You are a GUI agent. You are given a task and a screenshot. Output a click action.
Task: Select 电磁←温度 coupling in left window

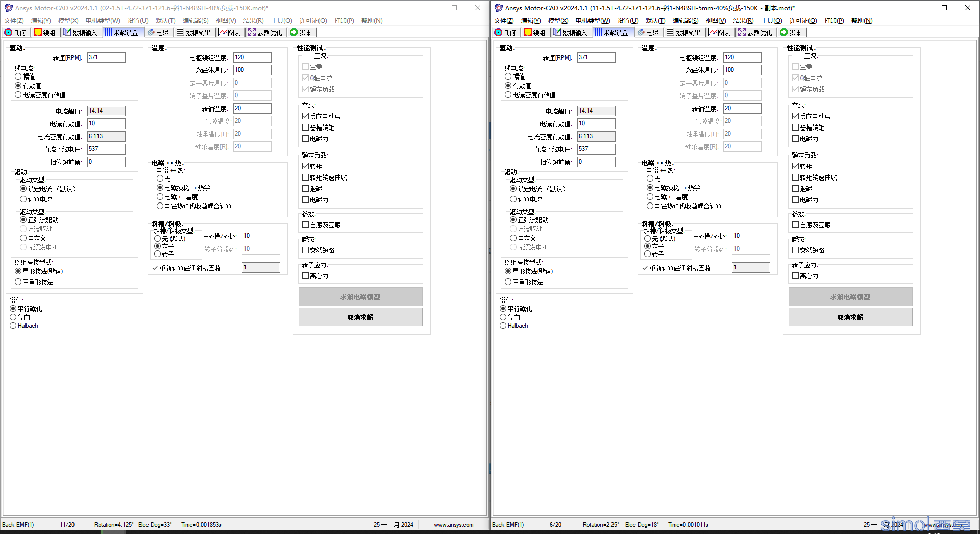(x=160, y=197)
